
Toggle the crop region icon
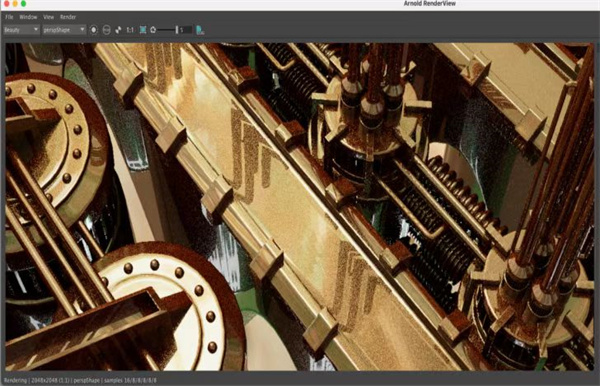pos(143,29)
